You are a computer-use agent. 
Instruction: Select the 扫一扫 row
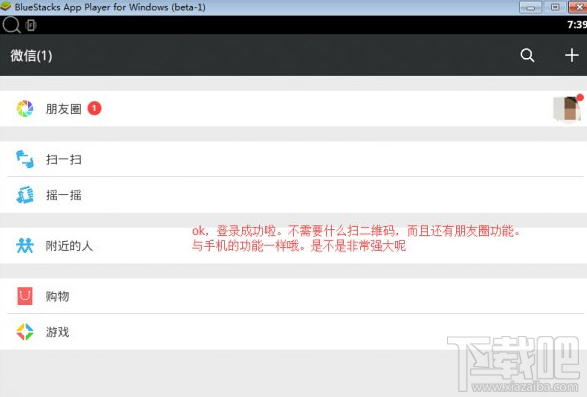click(x=294, y=159)
